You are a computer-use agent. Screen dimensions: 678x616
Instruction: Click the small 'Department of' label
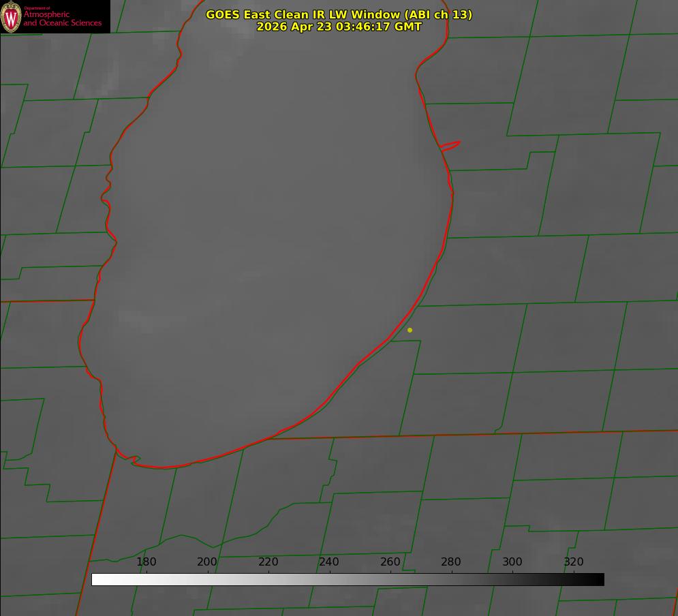[37, 8]
